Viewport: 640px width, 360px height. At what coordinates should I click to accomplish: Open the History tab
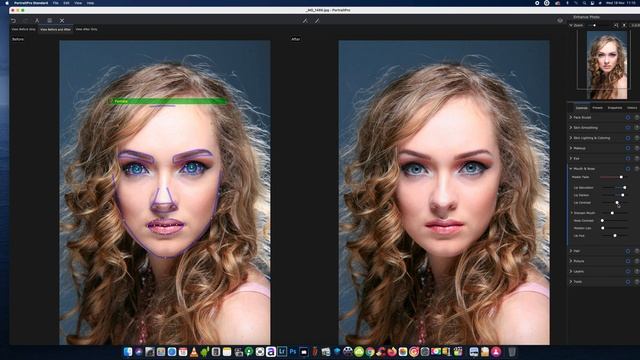click(632, 108)
